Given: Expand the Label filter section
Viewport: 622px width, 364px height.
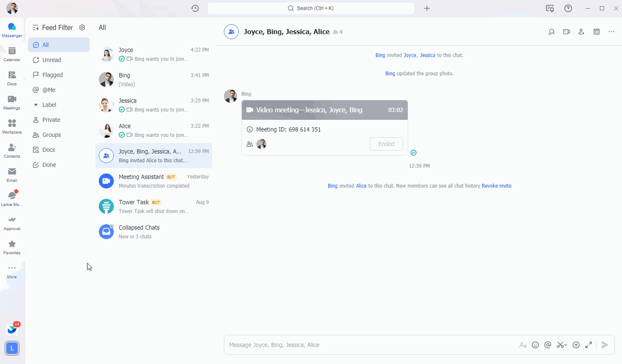Looking at the screenshot, I should 36,105.
